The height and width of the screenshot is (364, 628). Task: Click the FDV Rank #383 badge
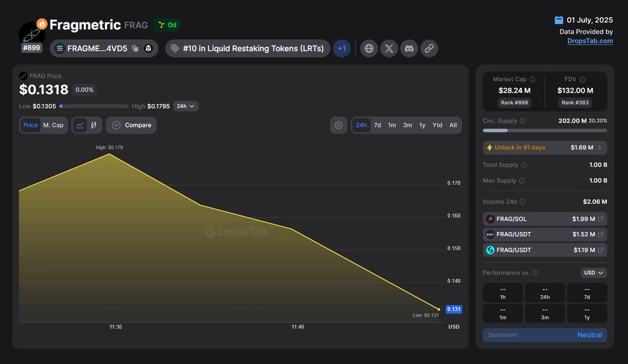pos(575,103)
